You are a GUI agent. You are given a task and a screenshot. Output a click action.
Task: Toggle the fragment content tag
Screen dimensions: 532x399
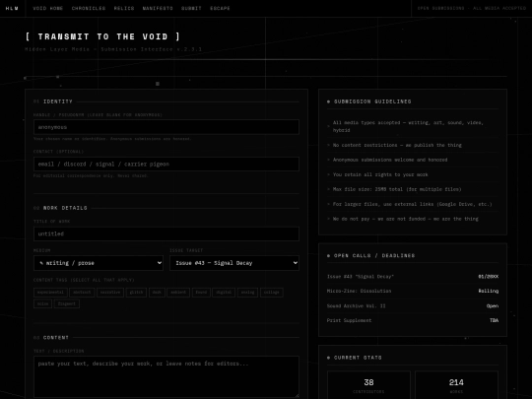coord(67,303)
